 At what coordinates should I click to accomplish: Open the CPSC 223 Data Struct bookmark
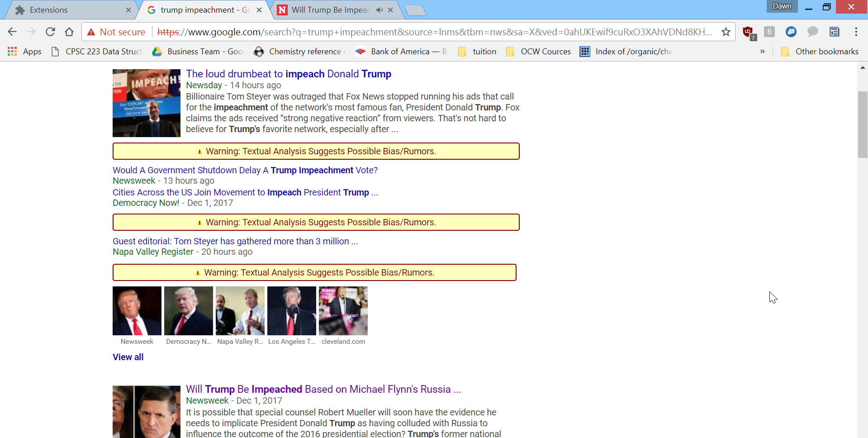97,52
